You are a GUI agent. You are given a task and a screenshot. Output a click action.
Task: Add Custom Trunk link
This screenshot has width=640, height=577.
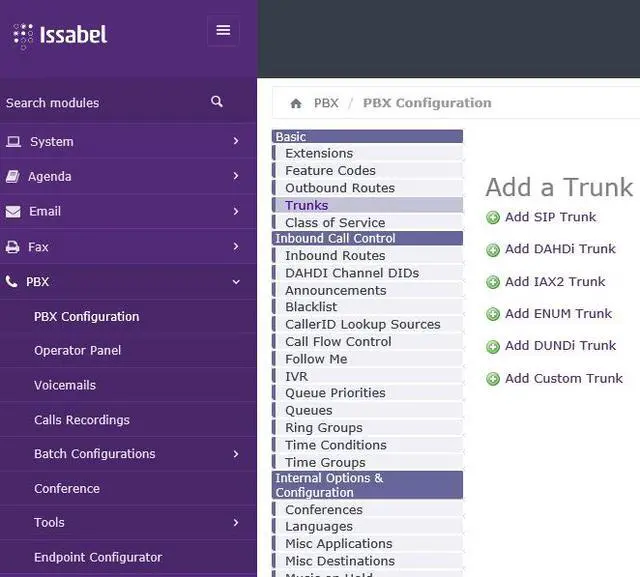click(564, 378)
